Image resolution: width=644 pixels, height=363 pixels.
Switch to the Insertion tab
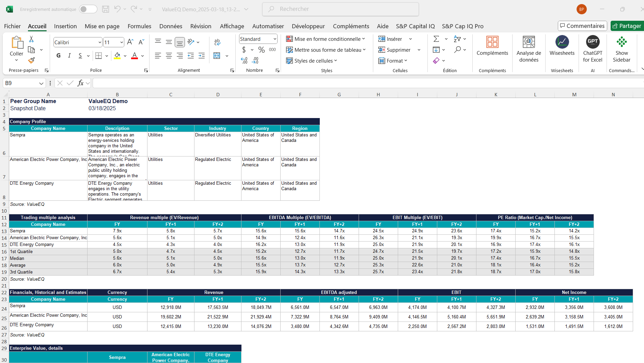[65, 26]
